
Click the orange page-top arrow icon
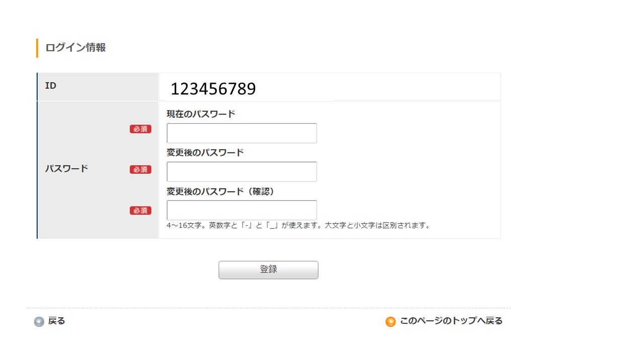point(390,322)
